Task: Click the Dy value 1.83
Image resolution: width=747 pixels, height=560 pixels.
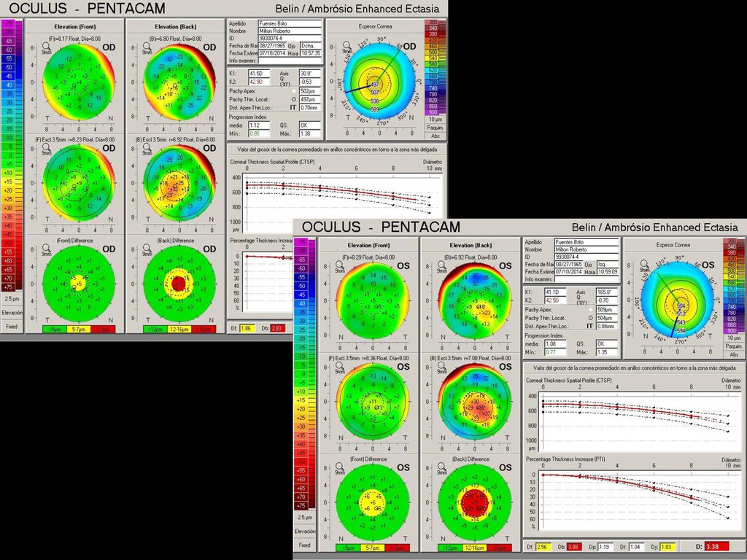Action: 667,547
